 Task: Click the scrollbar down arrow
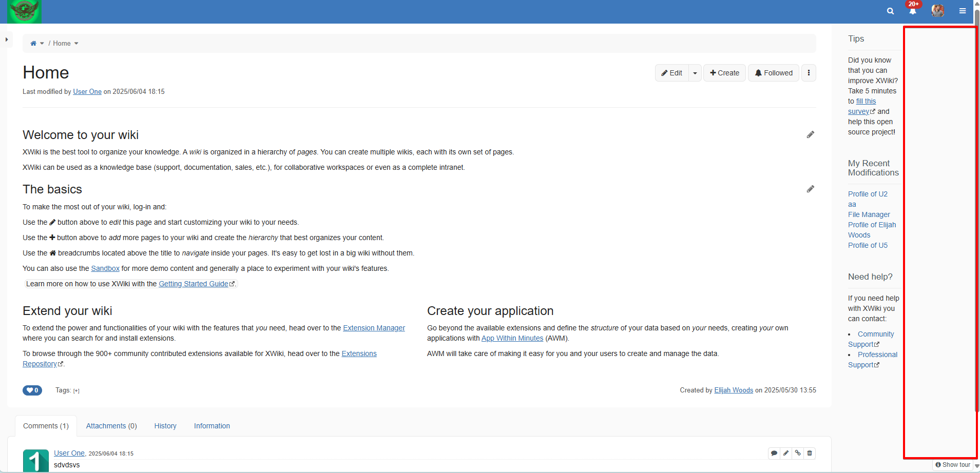(x=977, y=466)
